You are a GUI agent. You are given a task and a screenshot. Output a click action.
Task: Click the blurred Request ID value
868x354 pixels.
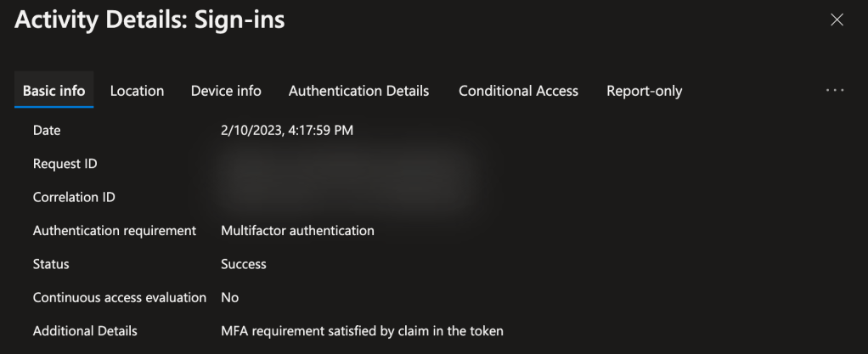[340, 166]
